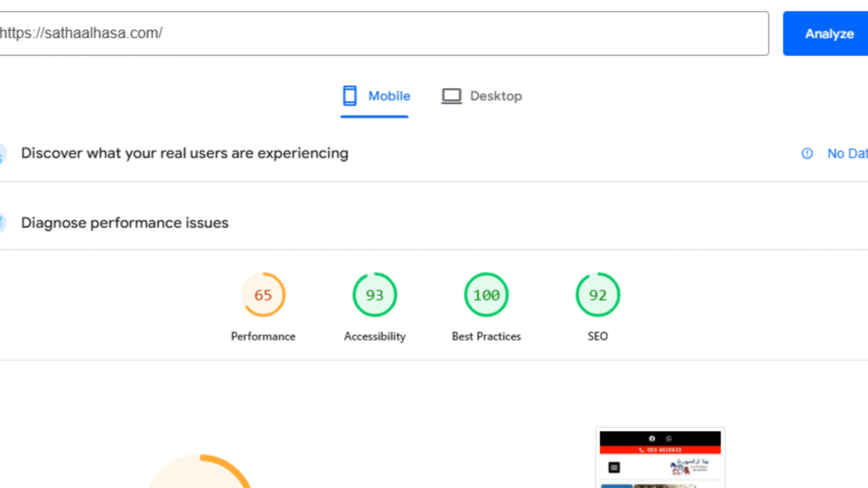Select the Performance score gauge 65
868x488 pixels.
pos(263,295)
